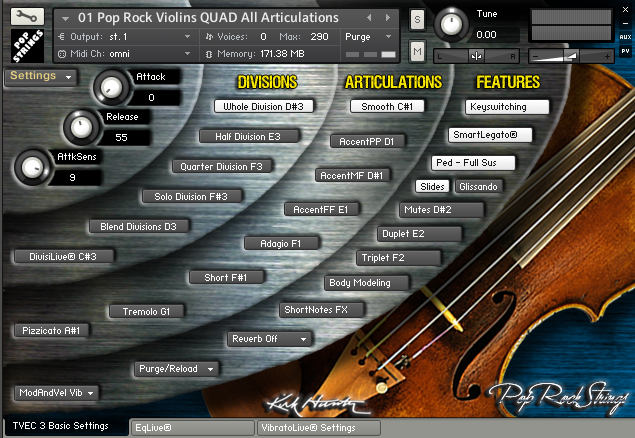Open the ModAndVel Vib dropdown
The width and height of the screenshot is (635, 438).
pyautogui.click(x=56, y=393)
